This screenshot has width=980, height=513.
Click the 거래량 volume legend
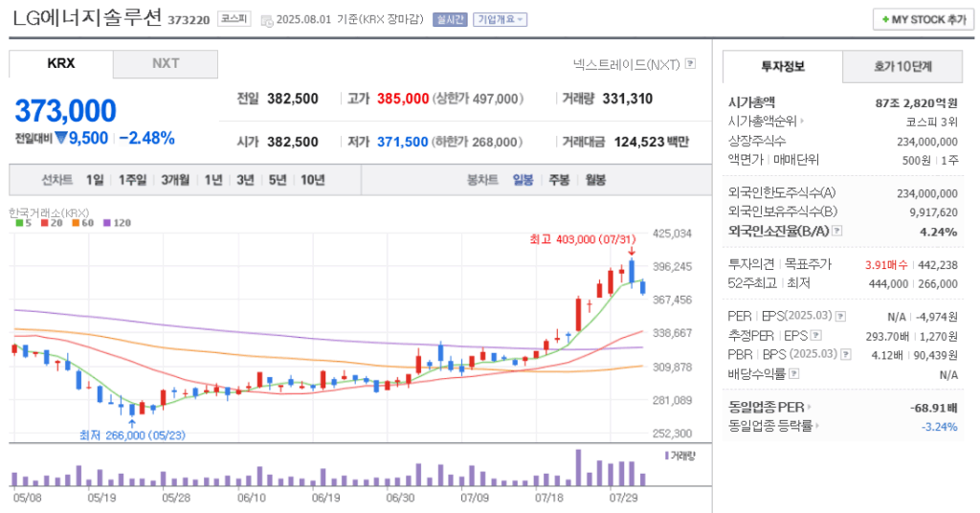(680, 457)
